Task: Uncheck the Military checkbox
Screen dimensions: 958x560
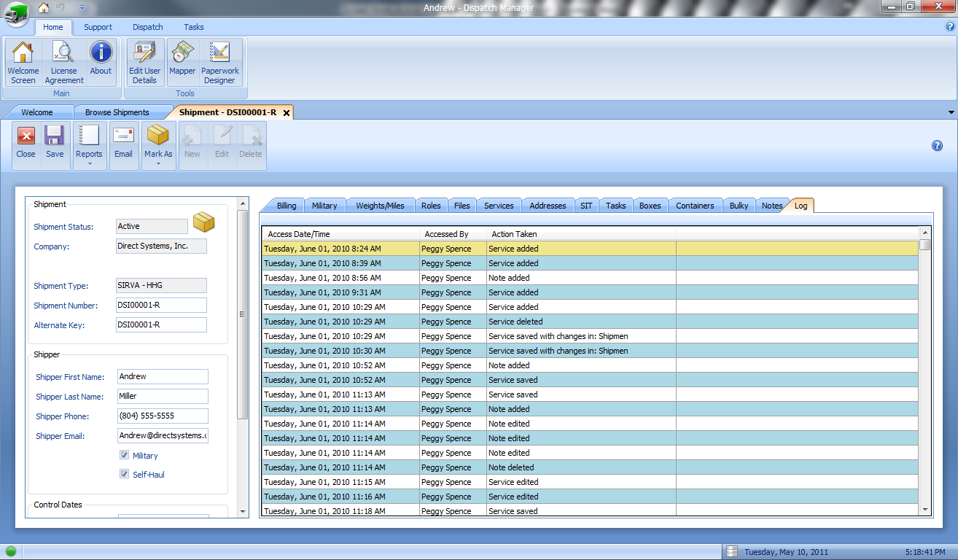Action: pyautogui.click(x=125, y=456)
